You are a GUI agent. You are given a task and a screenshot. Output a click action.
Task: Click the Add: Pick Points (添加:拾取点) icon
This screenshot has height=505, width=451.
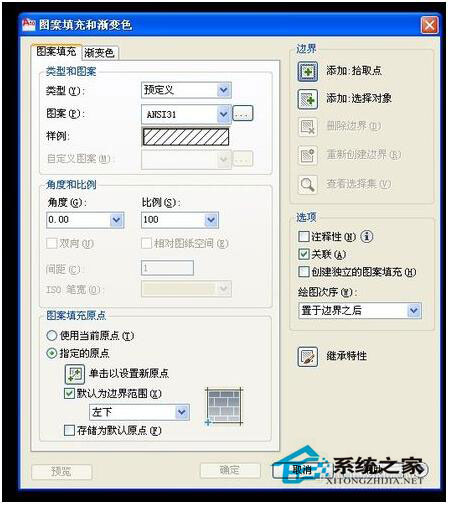tap(307, 71)
